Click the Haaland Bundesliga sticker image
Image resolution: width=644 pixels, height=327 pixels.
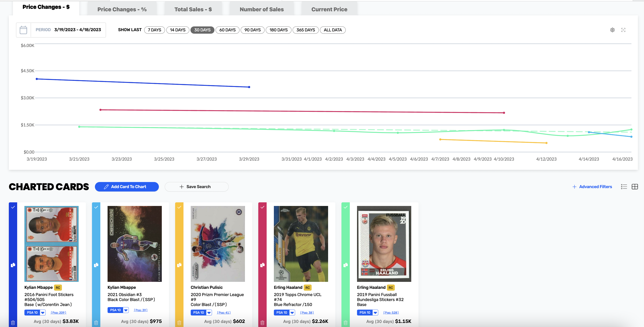coord(384,244)
